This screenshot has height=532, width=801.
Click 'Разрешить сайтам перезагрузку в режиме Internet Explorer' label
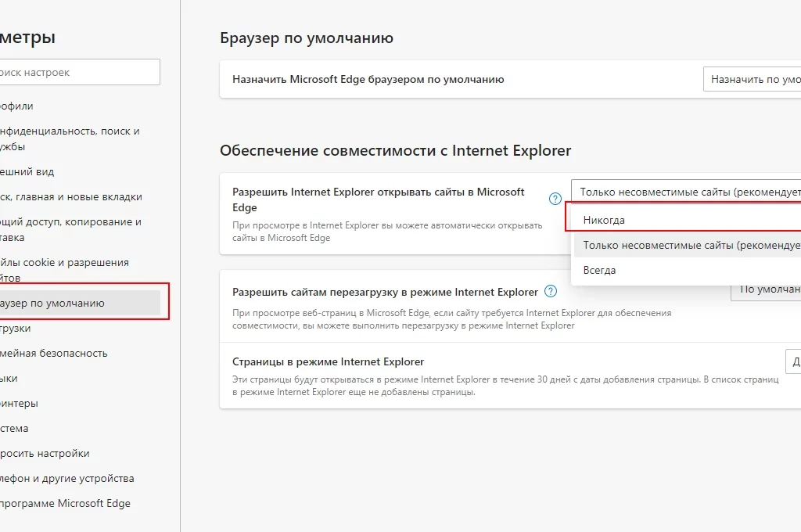(x=385, y=292)
